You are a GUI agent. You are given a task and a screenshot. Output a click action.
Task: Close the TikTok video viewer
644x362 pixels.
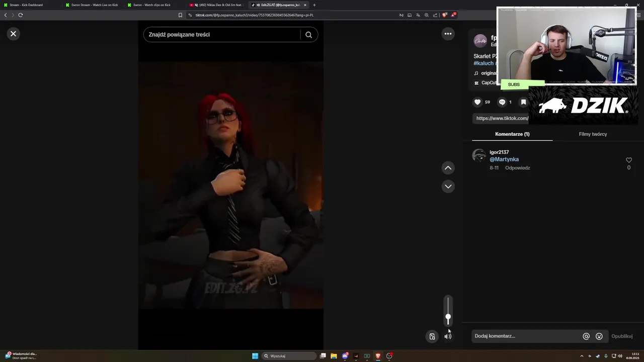click(14, 34)
